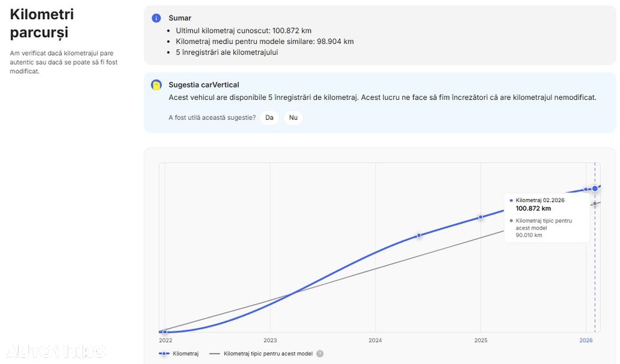This screenshot has width=620, height=364.
Task: Click the Kilometraj mediu pentru modele similare line
Action: (265, 41)
